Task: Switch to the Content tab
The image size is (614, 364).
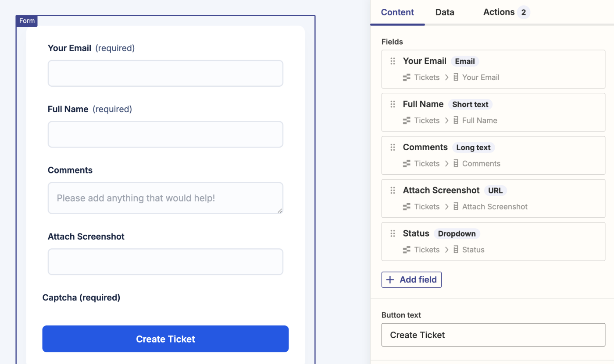Action: tap(397, 12)
